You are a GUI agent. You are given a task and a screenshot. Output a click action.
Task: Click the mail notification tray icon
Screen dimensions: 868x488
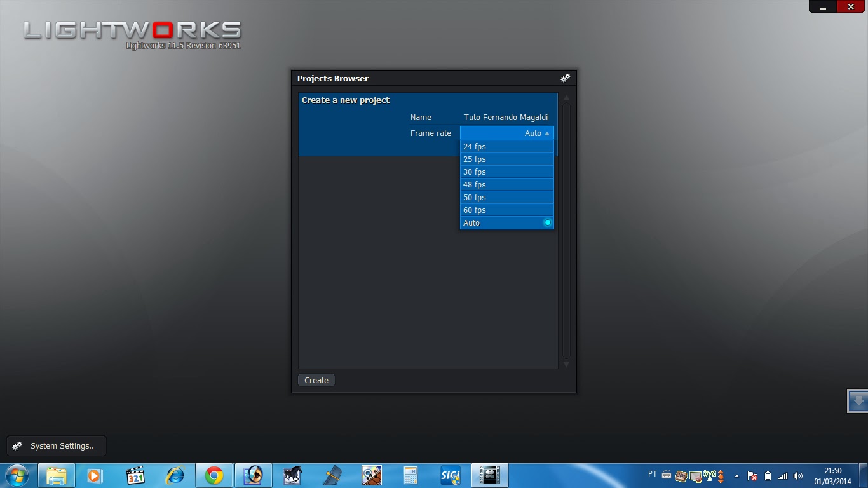(695, 476)
